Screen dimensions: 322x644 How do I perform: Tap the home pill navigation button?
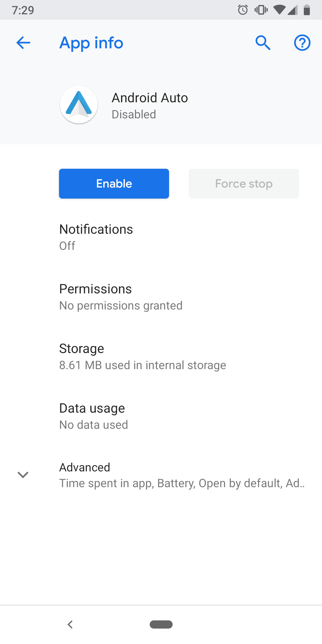161,624
